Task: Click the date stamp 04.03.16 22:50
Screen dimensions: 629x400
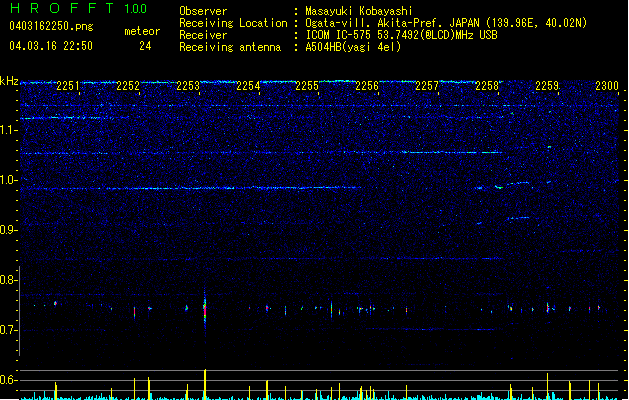Action: click(51, 46)
